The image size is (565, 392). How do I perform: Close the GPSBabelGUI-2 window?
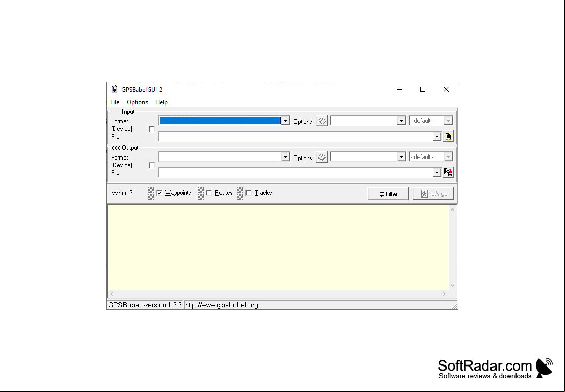click(x=446, y=89)
